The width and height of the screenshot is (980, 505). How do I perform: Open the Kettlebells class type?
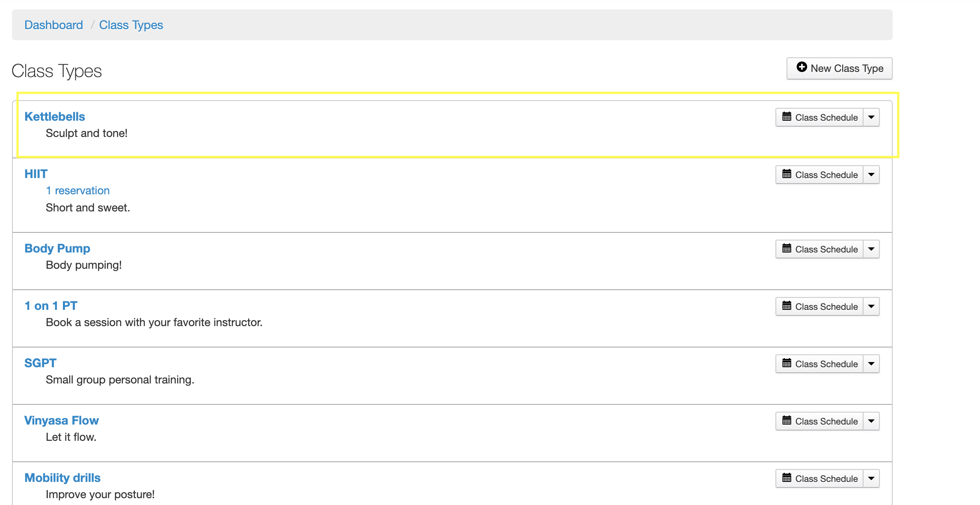[55, 116]
